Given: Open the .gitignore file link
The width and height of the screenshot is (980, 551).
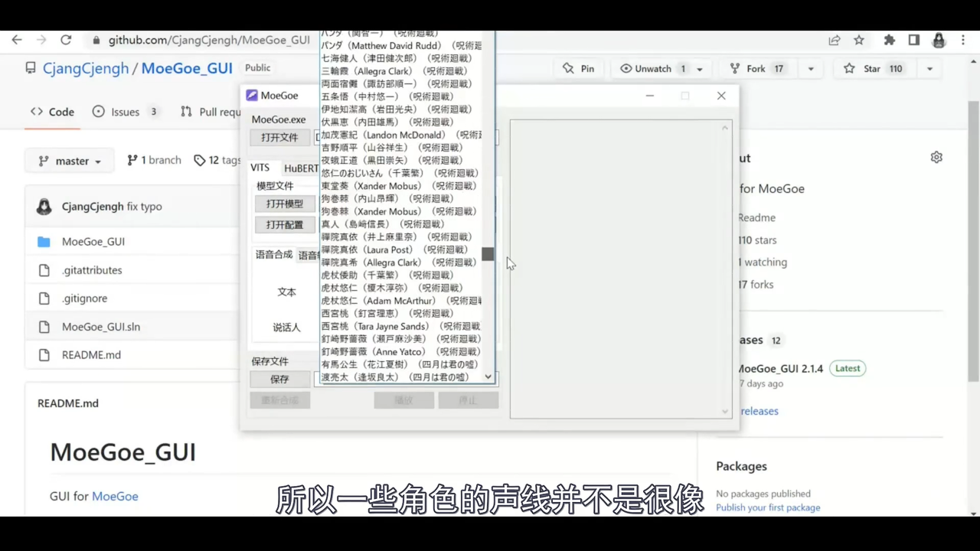Looking at the screenshot, I should point(84,298).
